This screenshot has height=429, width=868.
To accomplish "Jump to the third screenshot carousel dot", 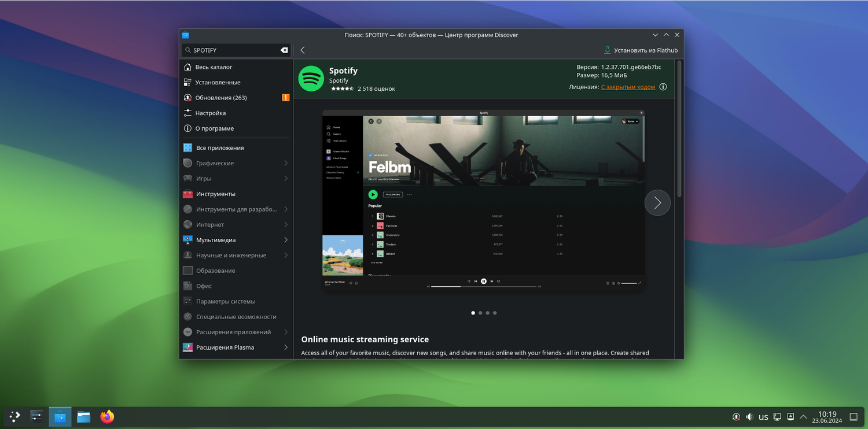I will pos(487,313).
